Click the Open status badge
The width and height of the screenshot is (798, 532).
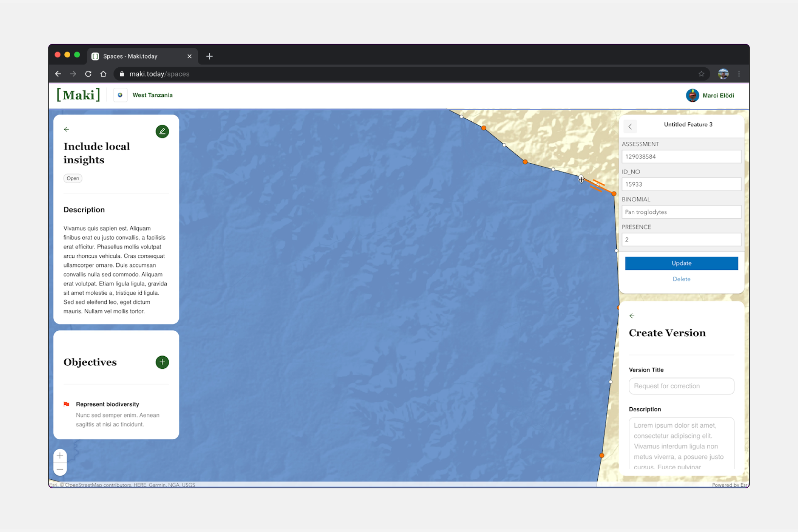point(73,178)
